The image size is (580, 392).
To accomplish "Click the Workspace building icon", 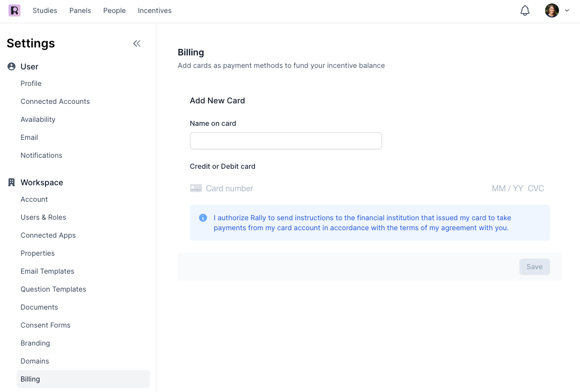I will pyautogui.click(x=11, y=182).
